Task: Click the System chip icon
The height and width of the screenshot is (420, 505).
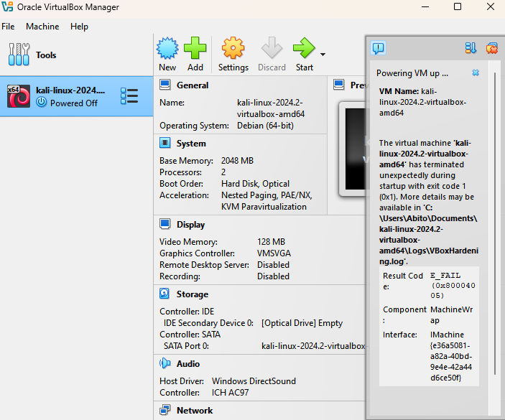Action: click(165, 143)
